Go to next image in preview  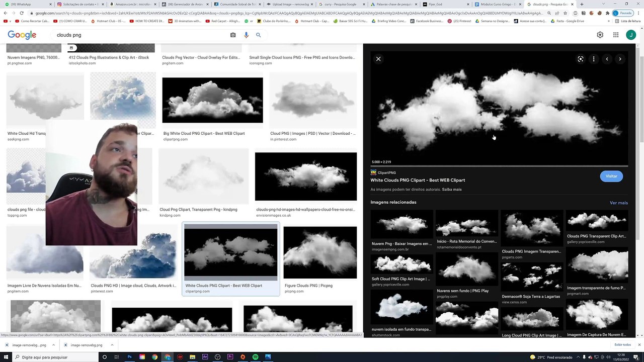coord(620,59)
